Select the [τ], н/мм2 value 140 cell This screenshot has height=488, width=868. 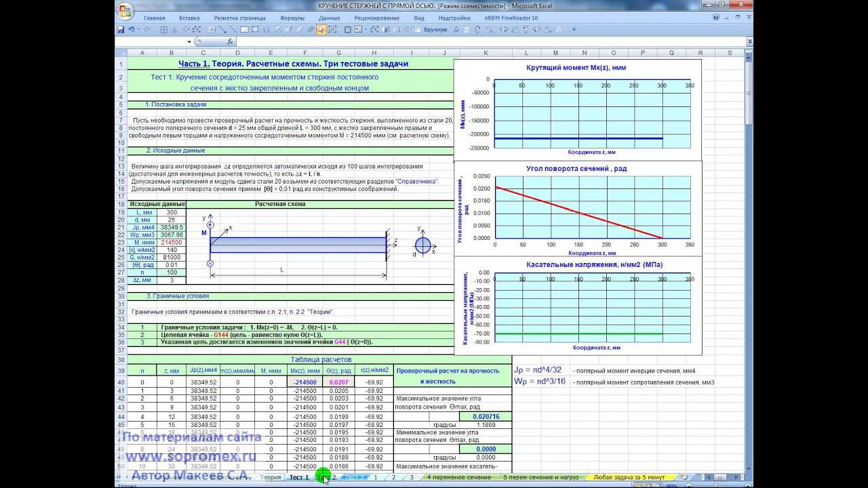pyautogui.click(x=171, y=249)
